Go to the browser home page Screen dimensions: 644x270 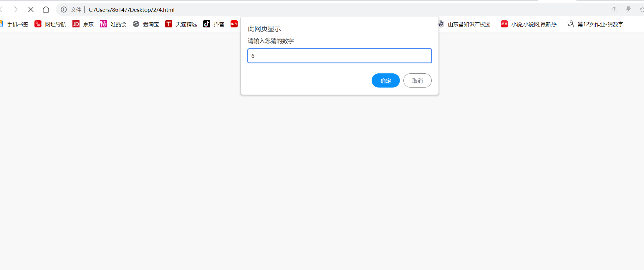click(46, 10)
